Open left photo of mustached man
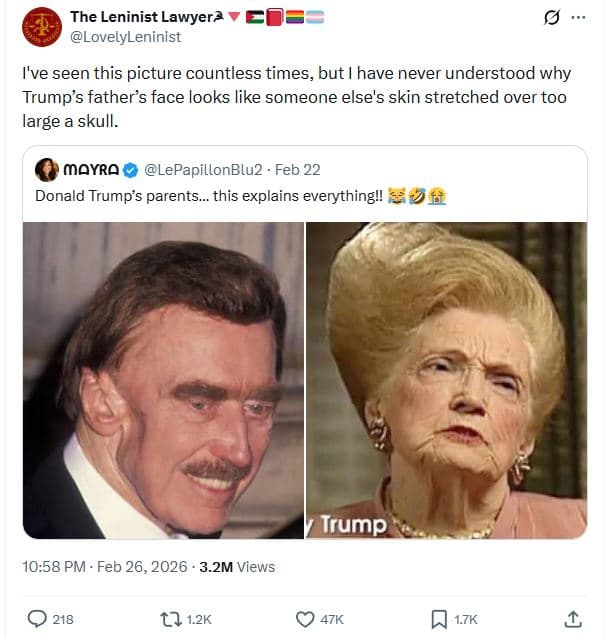611x637 pixels. tap(163, 380)
